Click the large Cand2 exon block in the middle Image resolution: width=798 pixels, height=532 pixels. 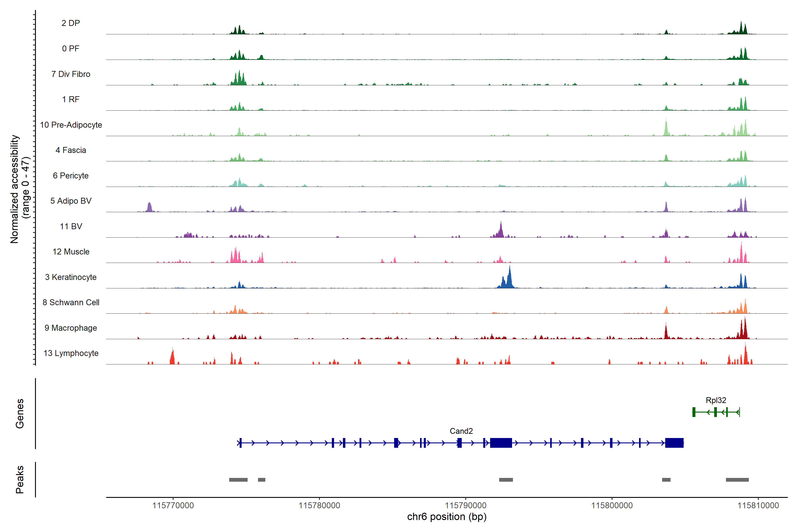pyautogui.click(x=501, y=443)
